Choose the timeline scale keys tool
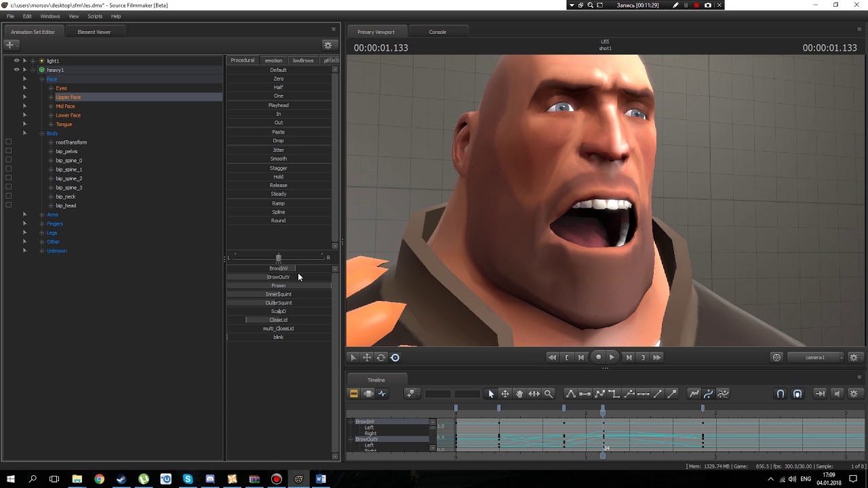868x488 pixels. pos(534,394)
